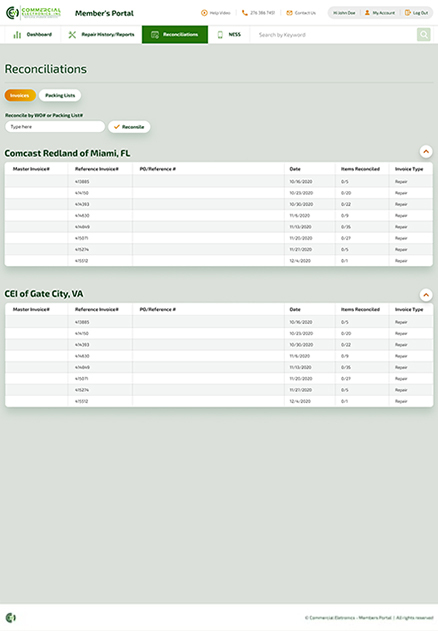Image resolution: width=438 pixels, height=631 pixels.
Task: Click 0/35 items reconciled in Comcast table
Action: click(x=346, y=227)
